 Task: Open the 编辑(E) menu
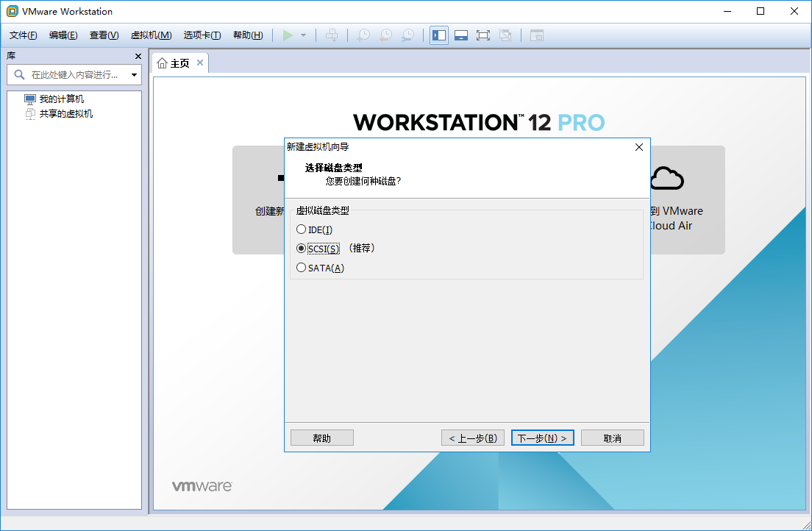coord(63,35)
